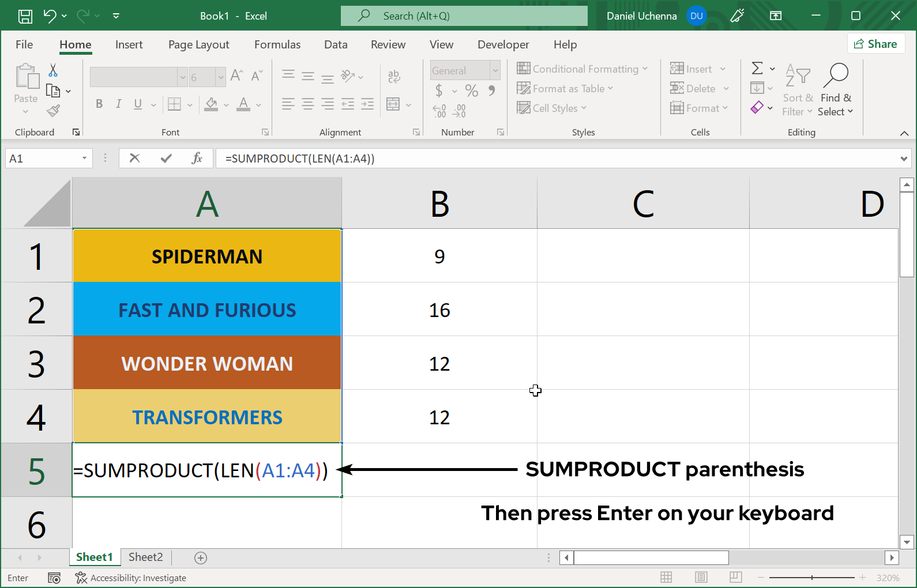Viewport: 917px width, 588px height.
Task: Open Insert Function fx dialog
Action: point(197,158)
